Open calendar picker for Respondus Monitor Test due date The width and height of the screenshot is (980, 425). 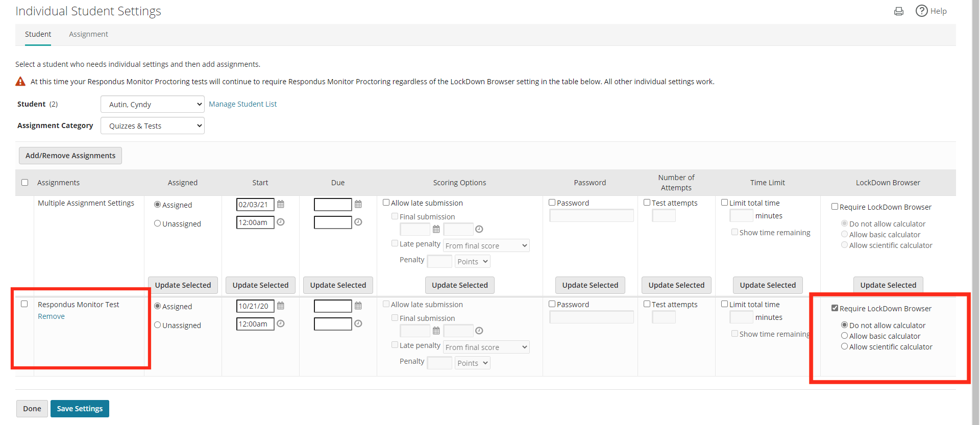click(x=358, y=306)
